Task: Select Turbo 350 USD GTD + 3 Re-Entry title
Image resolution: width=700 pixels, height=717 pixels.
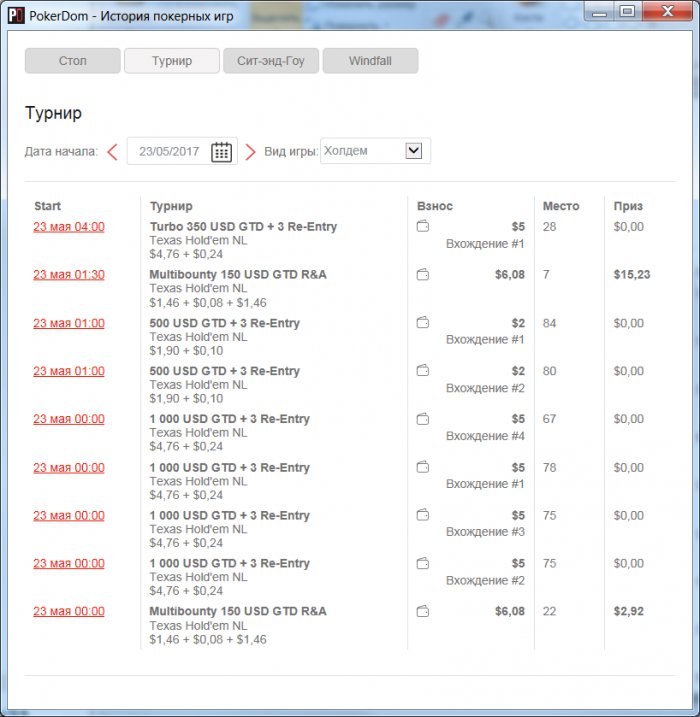Action: (243, 227)
